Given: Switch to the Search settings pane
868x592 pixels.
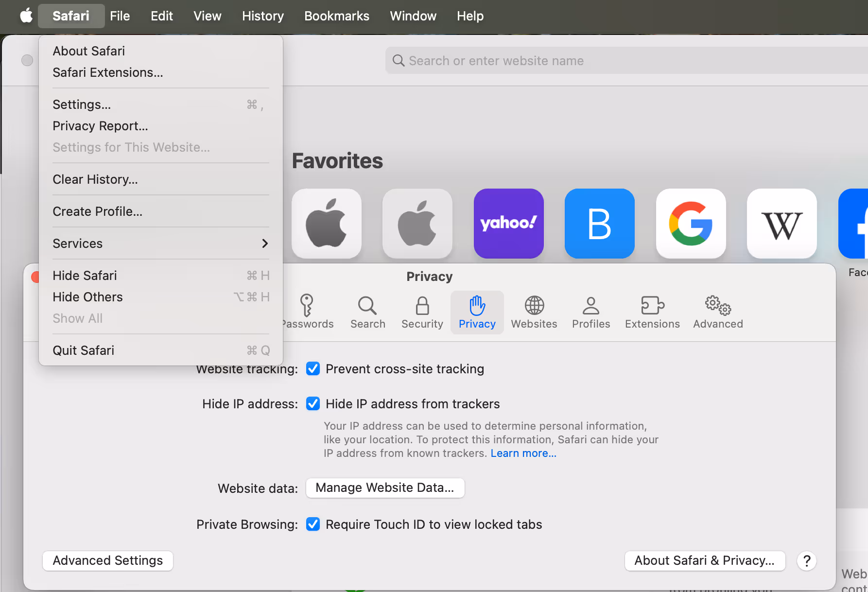Looking at the screenshot, I should pos(367,312).
